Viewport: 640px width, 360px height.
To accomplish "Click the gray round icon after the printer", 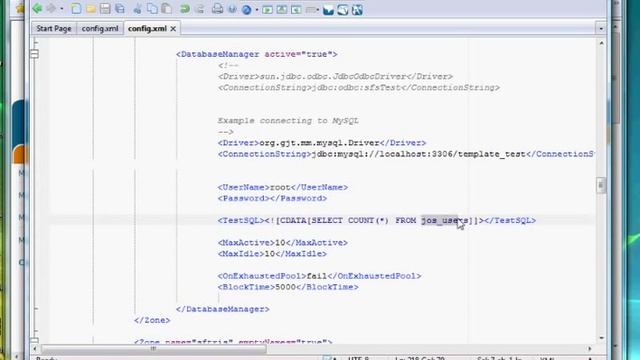I will tap(232, 9).
